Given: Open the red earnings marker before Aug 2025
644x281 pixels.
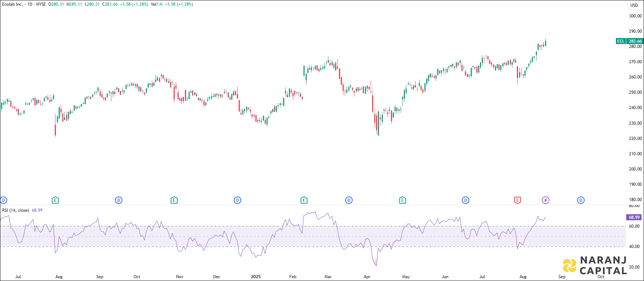Looking at the screenshot, I should [518, 200].
